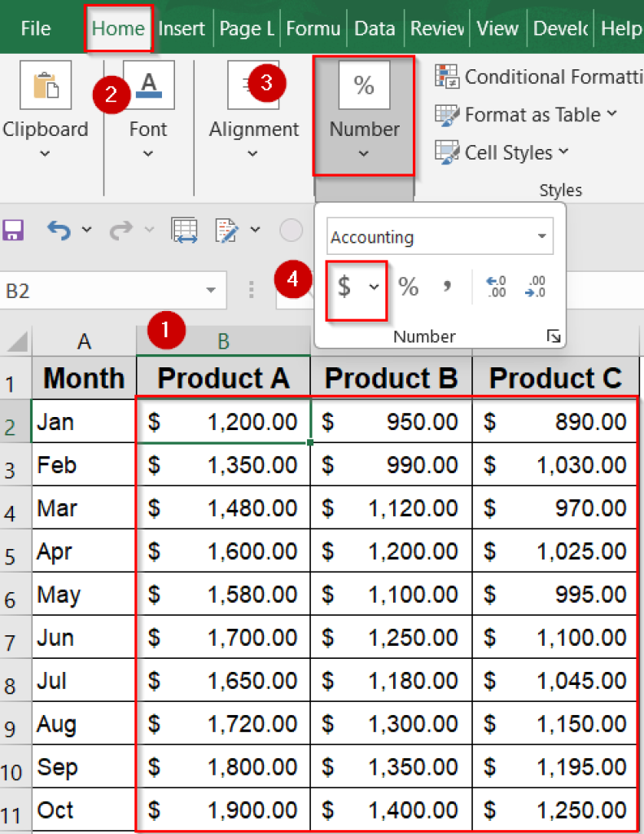Click the Accounting Number Format dollar icon
Viewport: 644px width, 834px height.
click(x=346, y=287)
